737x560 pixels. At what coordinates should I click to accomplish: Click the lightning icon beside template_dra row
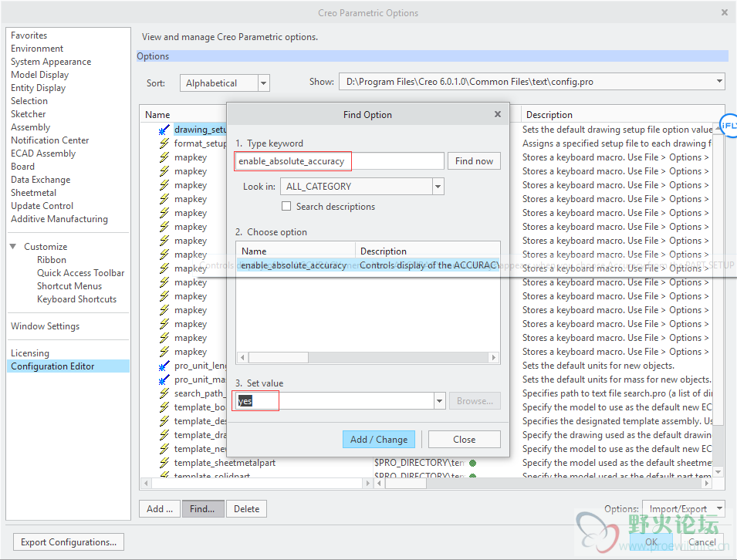164,435
